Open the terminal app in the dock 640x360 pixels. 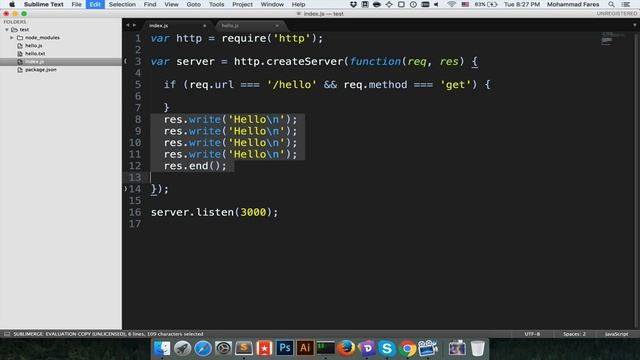point(325,348)
